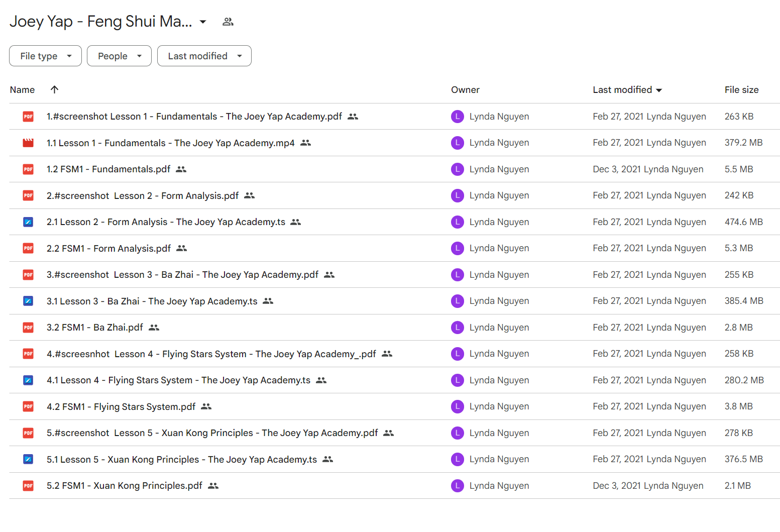The image size is (780, 532).
Task: Click PDF icon of 5.#screenshot Lesson 5 file
Action: click(x=28, y=433)
